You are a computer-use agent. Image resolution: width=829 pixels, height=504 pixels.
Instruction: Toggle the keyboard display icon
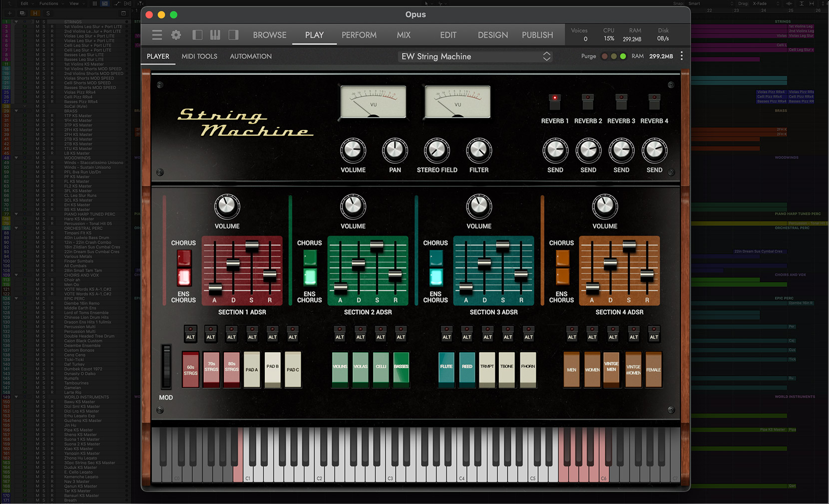point(215,35)
